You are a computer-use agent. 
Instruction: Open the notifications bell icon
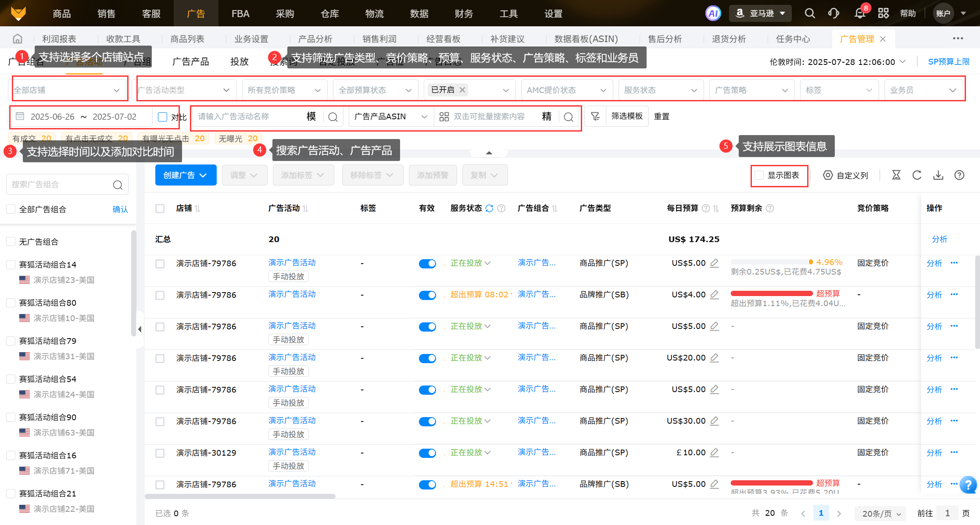point(860,13)
